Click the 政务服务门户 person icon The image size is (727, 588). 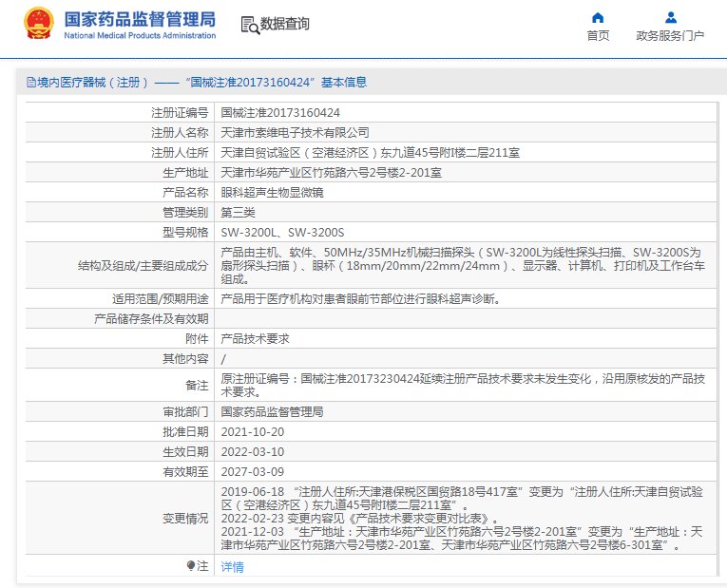pos(670,18)
